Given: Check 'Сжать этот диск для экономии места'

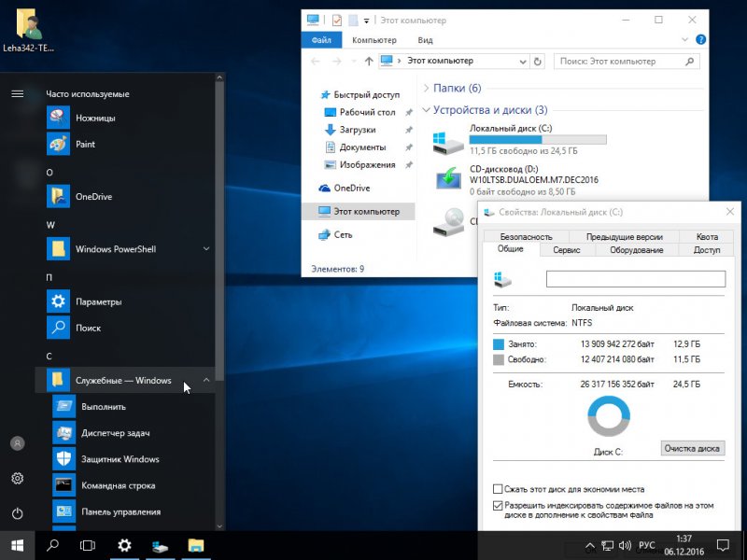Looking at the screenshot, I should [x=498, y=489].
